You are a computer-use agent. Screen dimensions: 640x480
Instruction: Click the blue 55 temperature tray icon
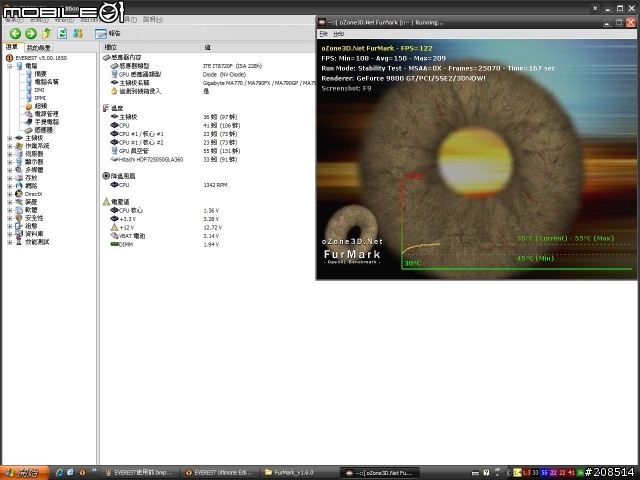[x=544, y=473]
